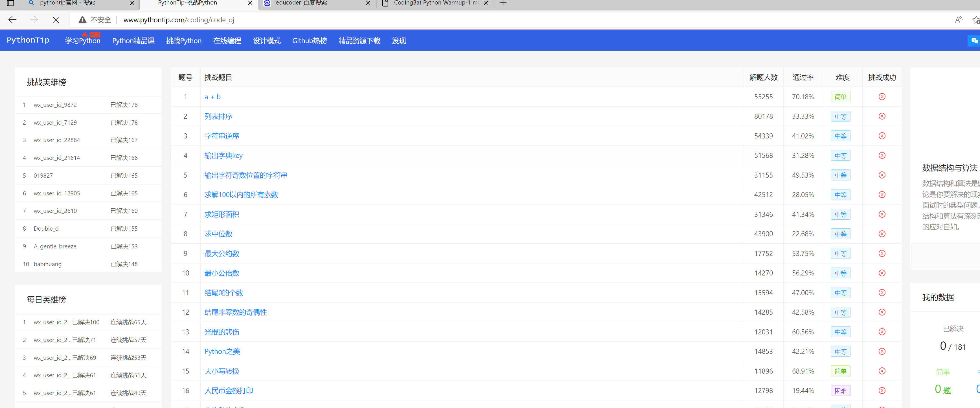Screen dimensions: 980x408
Task: Click the red status icon for a + b
Action: pyautogui.click(x=882, y=97)
